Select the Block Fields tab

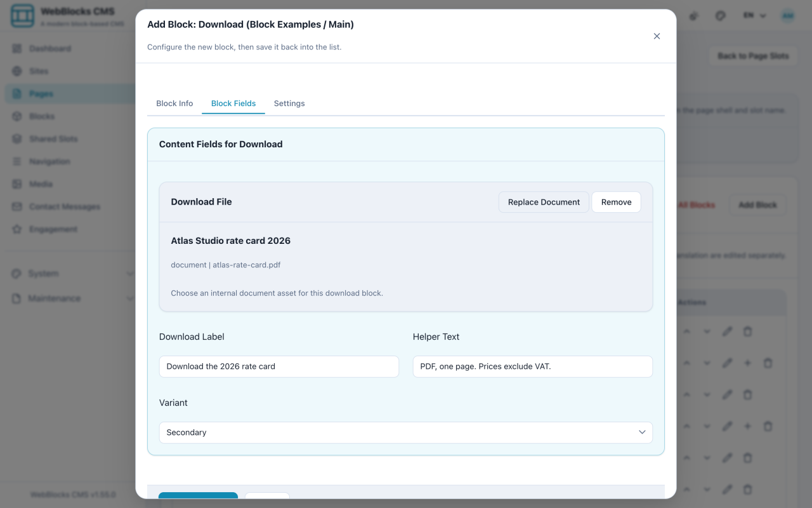click(233, 104)
